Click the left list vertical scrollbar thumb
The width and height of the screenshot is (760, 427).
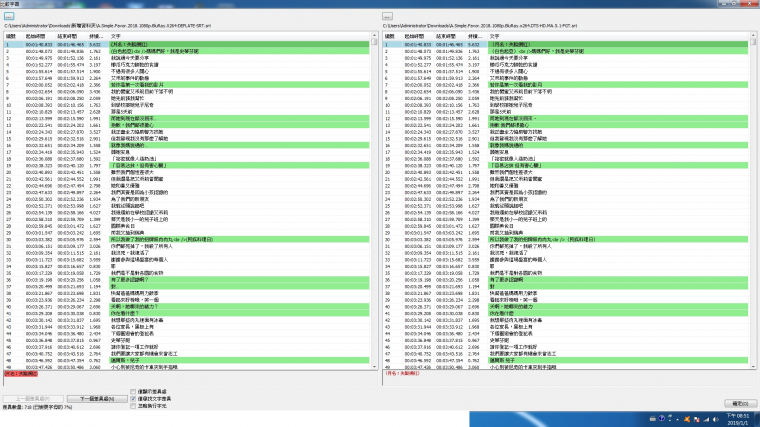(374, 42)
